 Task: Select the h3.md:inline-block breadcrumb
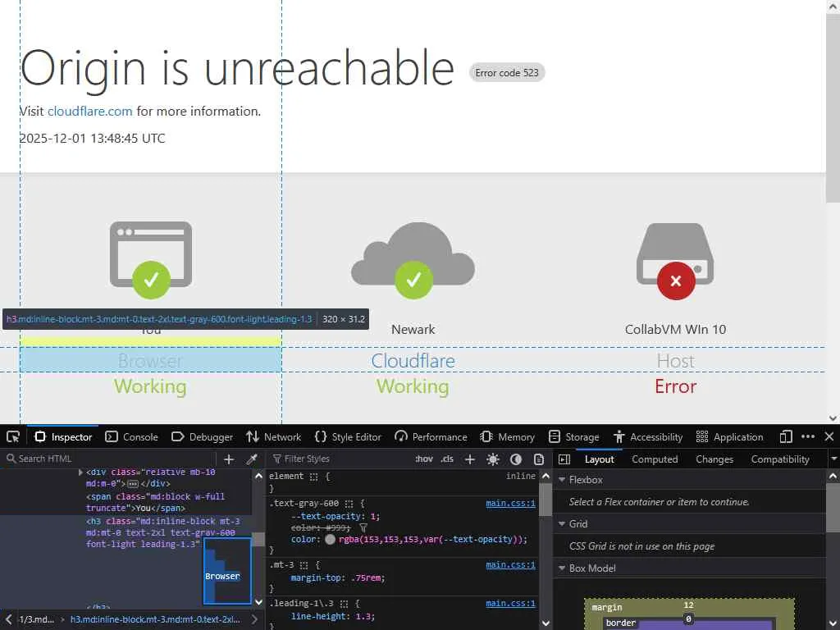[x=155, y=619]
